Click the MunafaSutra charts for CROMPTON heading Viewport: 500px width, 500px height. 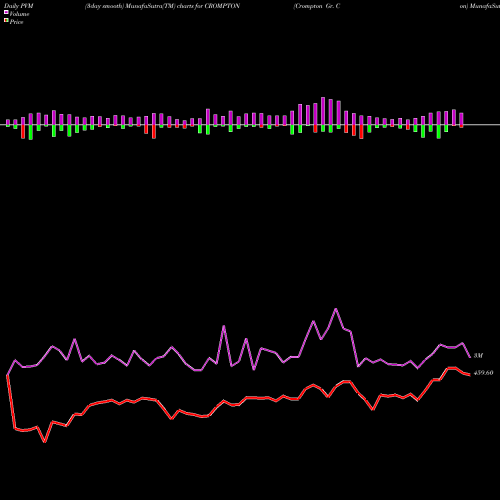point(162,6)
